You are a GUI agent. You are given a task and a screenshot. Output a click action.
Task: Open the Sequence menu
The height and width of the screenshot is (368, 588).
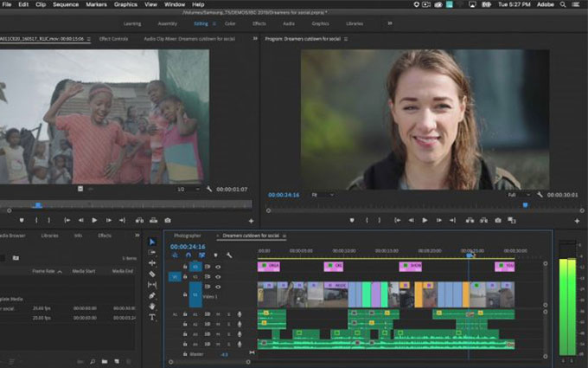[66, 4]
